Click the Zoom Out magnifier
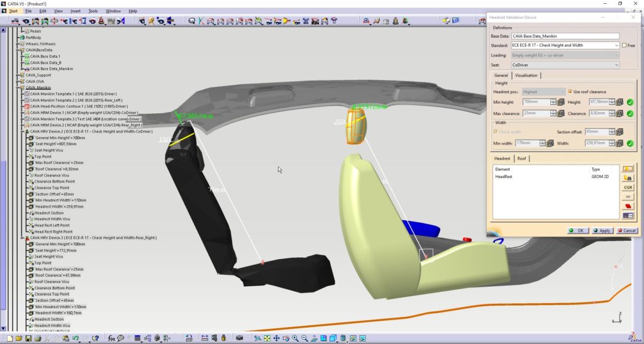This screenshot has width=644, height=344. pyautogui.click(x=305, y=338)
